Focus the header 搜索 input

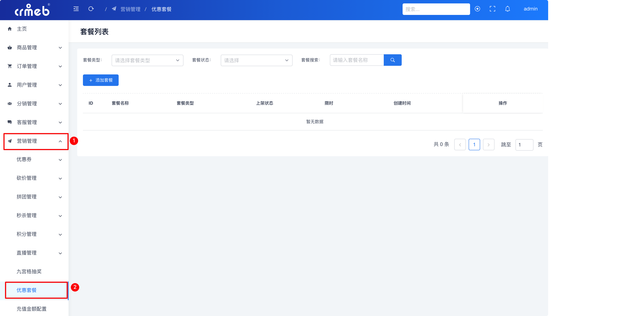click(436, 9)
